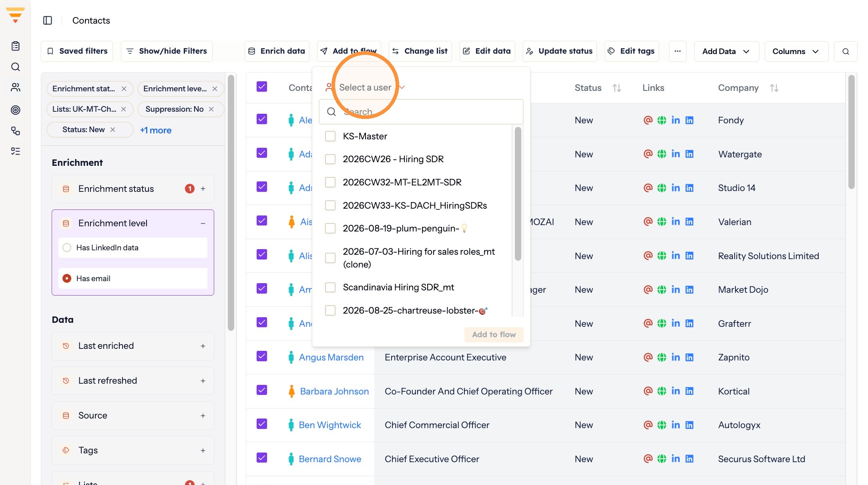868x485 pixels.
Task: Click the Edit tags toolbar item
Action: coord(631,51)
